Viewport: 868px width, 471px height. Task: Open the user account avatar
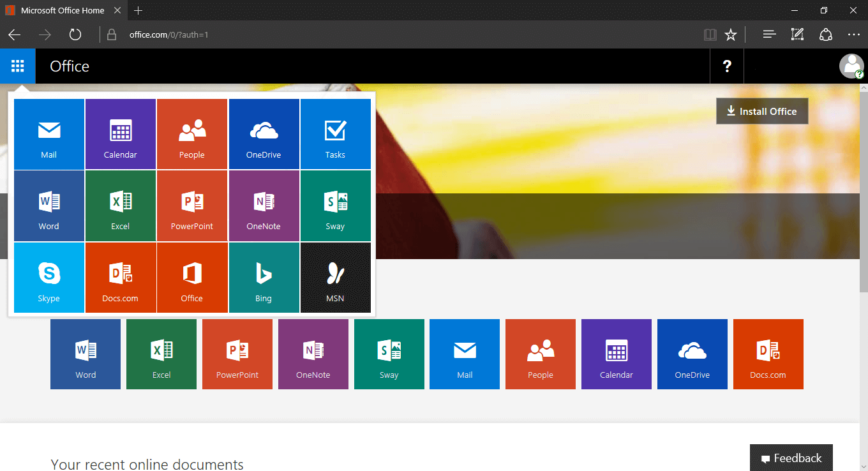coord(851,66)
